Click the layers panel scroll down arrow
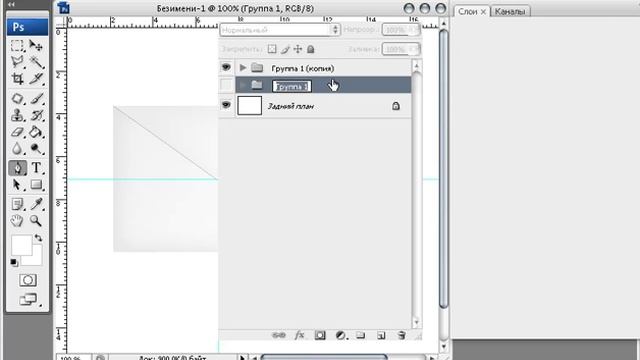Screen dimensions: 640x360 pyautogui.click(x=416, y=322)
